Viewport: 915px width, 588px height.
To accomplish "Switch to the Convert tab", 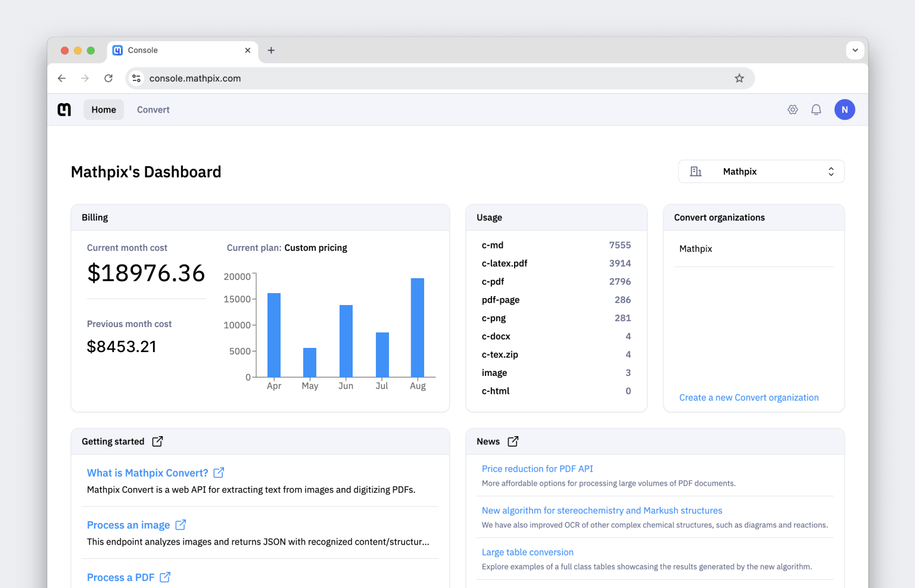I will click(x=153, y=110).
